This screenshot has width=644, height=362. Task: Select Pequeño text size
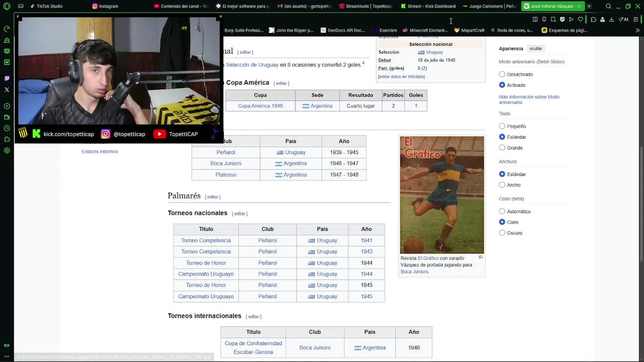(x=502, y=126)
